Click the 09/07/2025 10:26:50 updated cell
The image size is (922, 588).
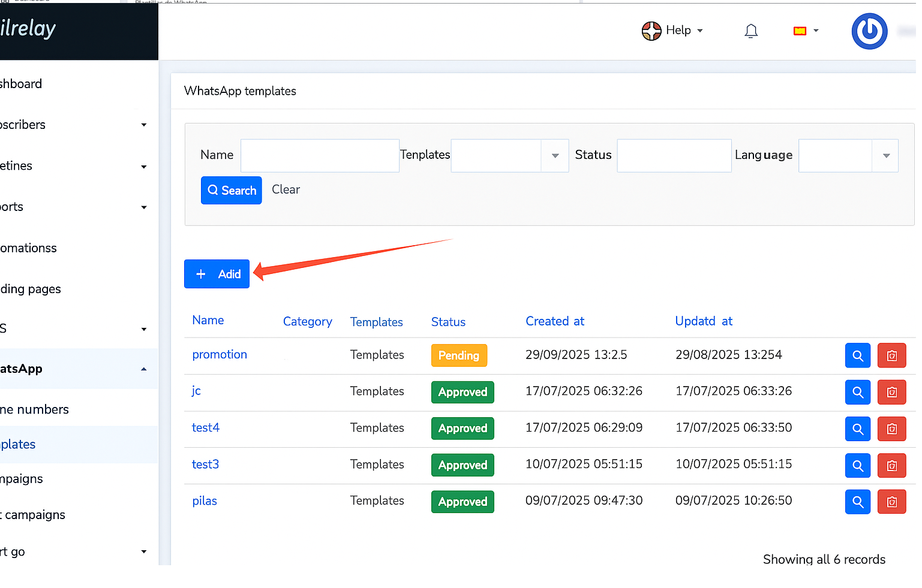pos(734,500)
